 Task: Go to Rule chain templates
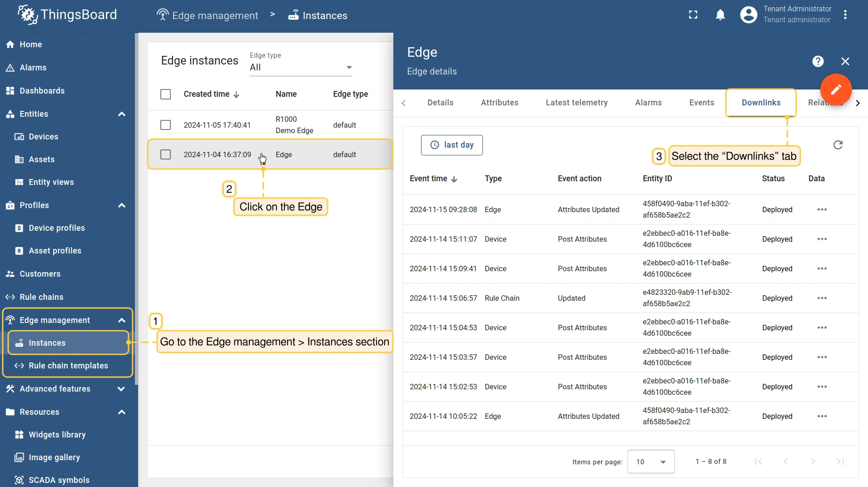68,366
